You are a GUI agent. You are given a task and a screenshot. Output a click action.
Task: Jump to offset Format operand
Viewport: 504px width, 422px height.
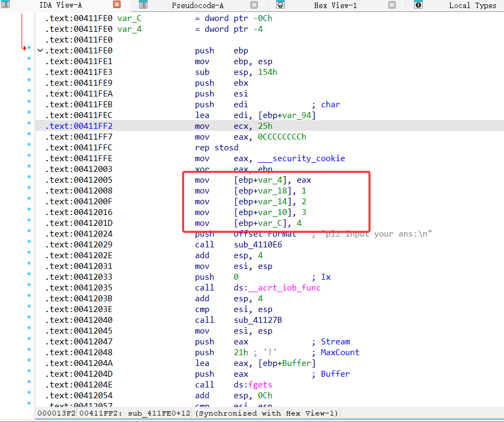tap(265, 234)
